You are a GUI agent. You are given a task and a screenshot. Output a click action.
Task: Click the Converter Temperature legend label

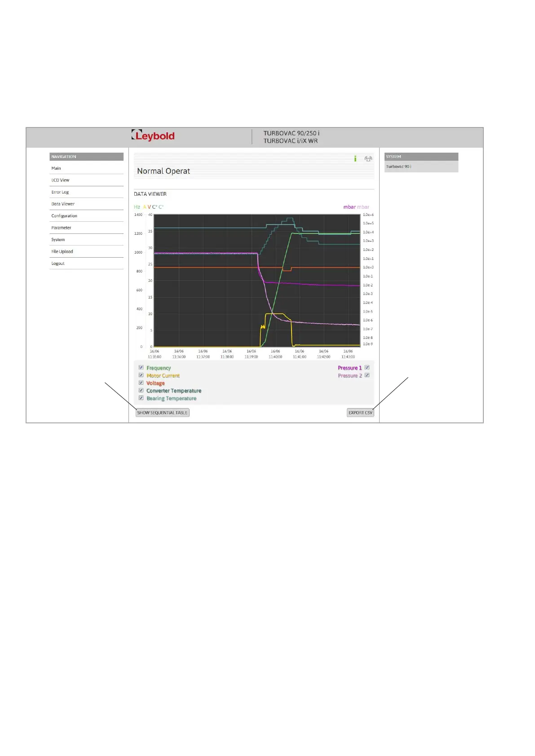(174, 391)
